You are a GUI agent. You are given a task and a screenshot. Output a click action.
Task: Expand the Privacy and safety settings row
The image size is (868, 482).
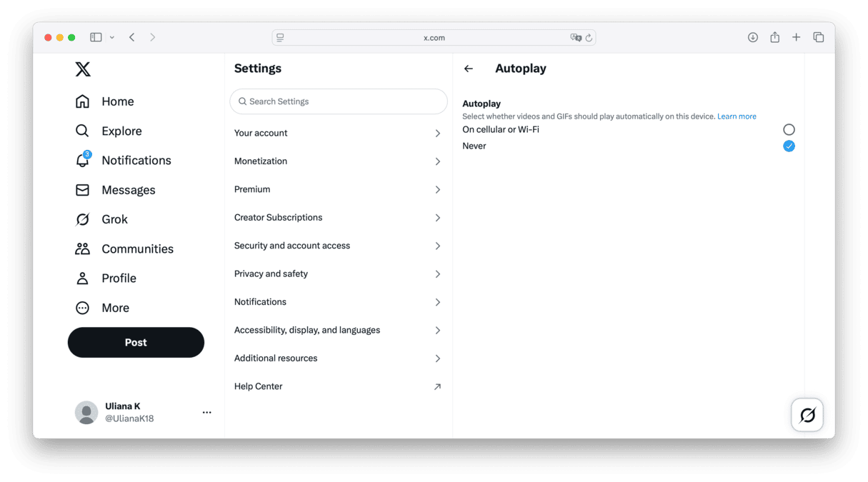(x=339, y=273)
